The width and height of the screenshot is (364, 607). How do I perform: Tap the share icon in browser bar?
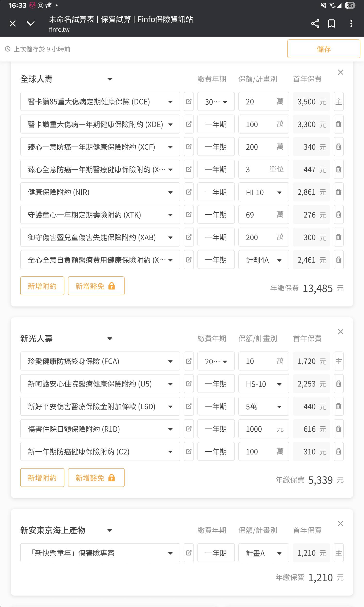click(x=315, y=24)
